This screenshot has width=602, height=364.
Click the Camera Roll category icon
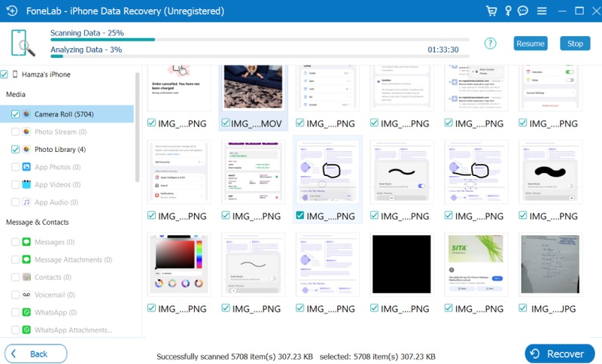[x=26, y=114]
